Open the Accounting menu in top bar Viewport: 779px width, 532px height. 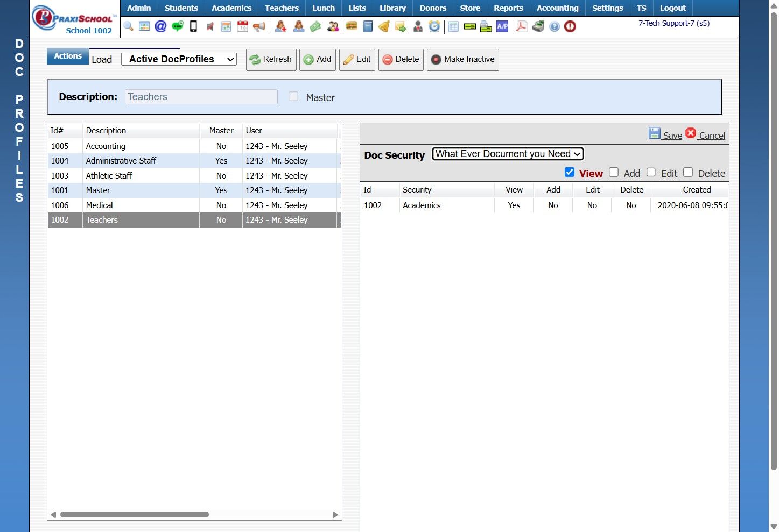click(557, 8)
